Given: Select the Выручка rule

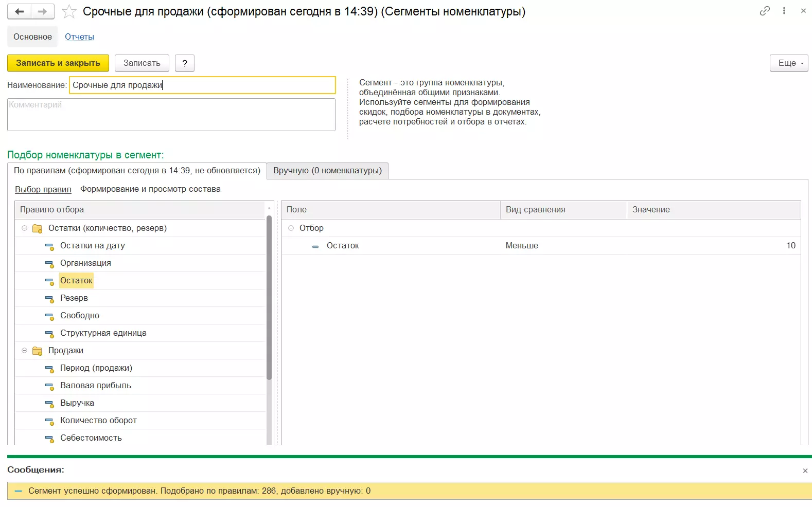Looking at the screenshot, I should [77, 403].
